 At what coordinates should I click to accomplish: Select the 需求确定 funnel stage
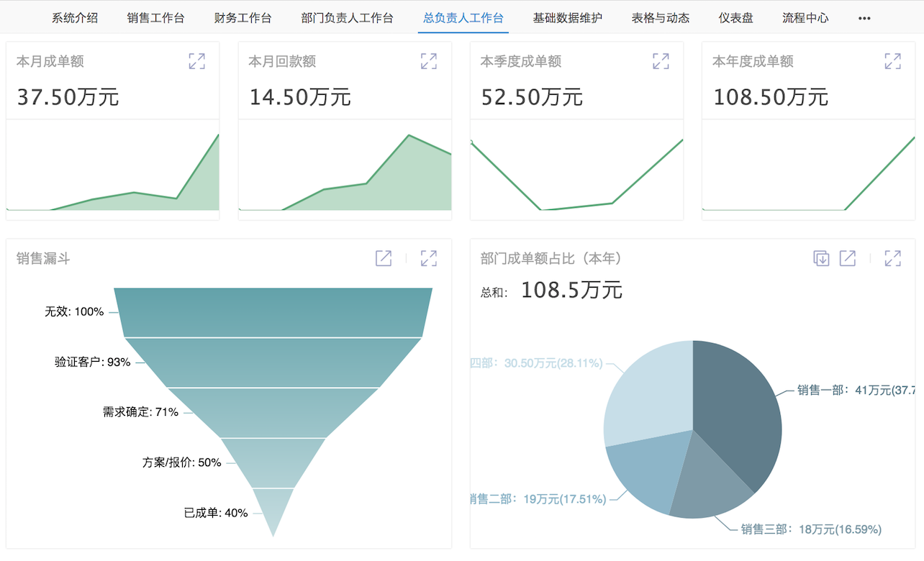273,412
